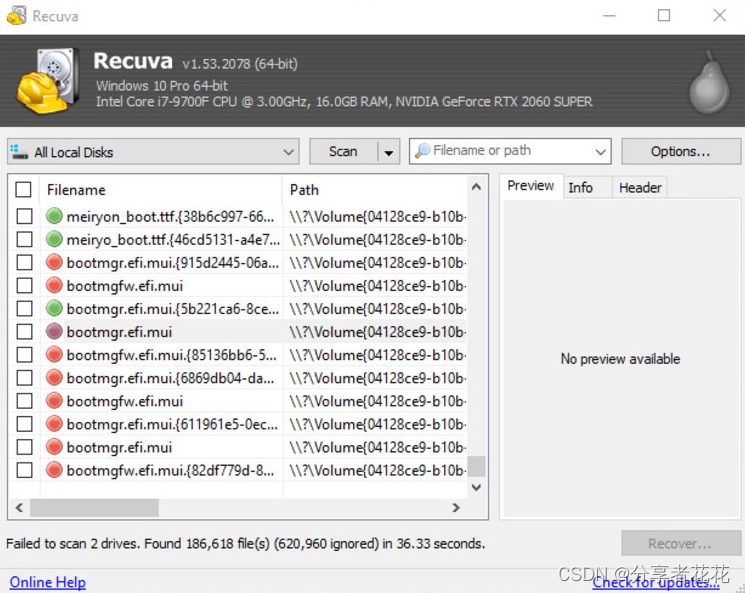Sort by the Path column header
This screenshot has height=593, width=745.
point(375,190)
